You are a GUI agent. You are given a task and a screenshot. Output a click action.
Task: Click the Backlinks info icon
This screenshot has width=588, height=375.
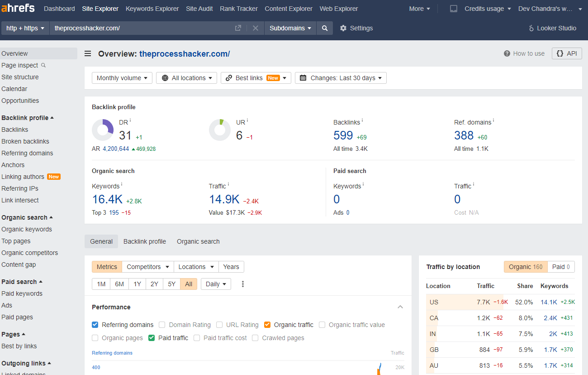click(x=362, y=121)
